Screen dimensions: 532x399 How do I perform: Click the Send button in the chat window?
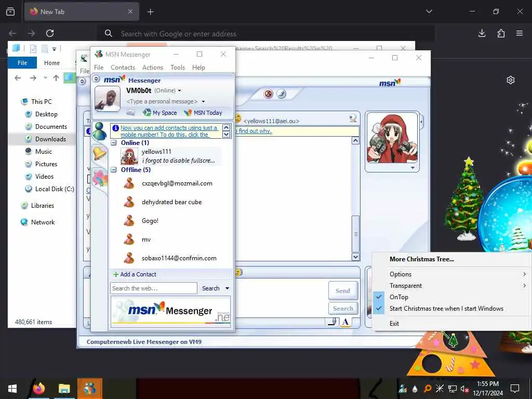click(343, 291)
